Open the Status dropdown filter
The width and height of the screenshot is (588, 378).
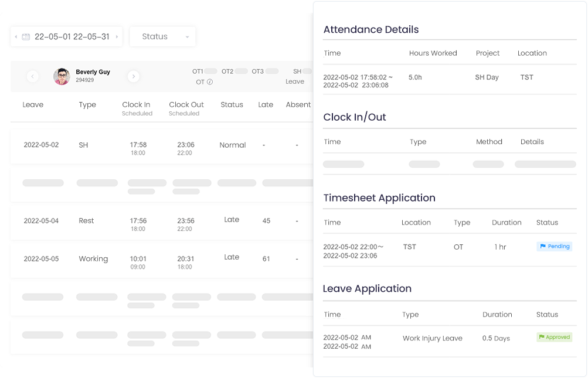pos(162,36)
